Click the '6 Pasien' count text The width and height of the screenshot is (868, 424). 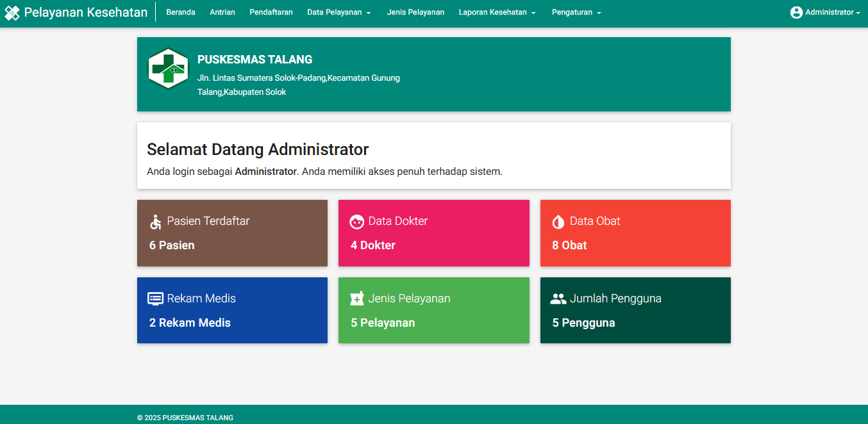172,245
